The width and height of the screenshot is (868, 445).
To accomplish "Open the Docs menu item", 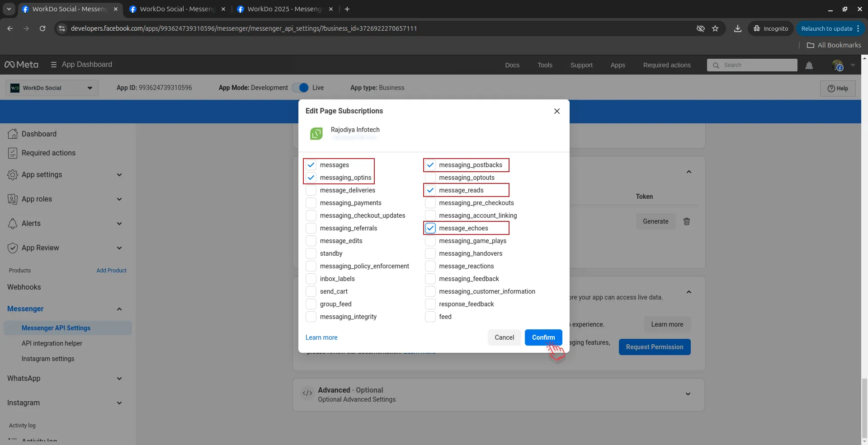I will (x=512, y=65).
